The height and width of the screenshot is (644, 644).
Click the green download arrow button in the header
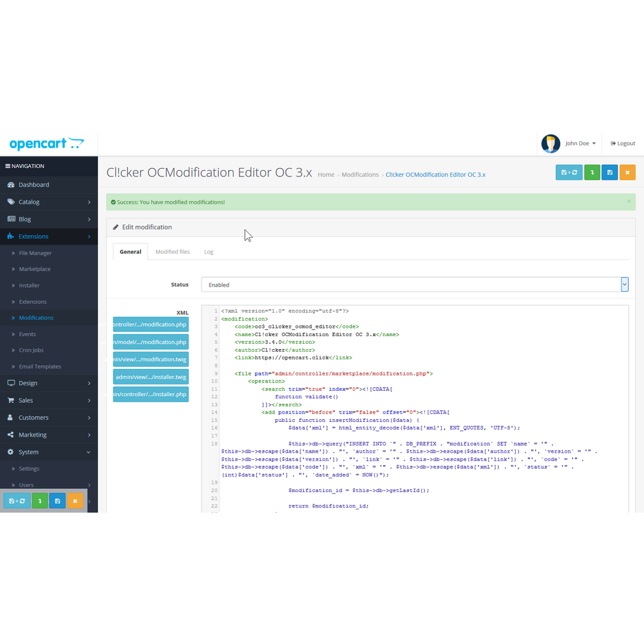click(592, 173)
